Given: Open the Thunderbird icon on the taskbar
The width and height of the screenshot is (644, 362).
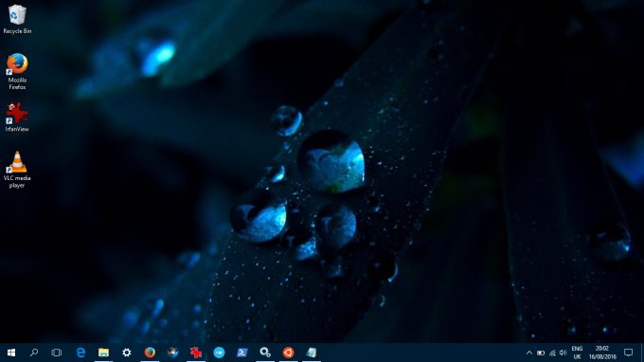Looking at the screenshot, I should tap(173, 353).
